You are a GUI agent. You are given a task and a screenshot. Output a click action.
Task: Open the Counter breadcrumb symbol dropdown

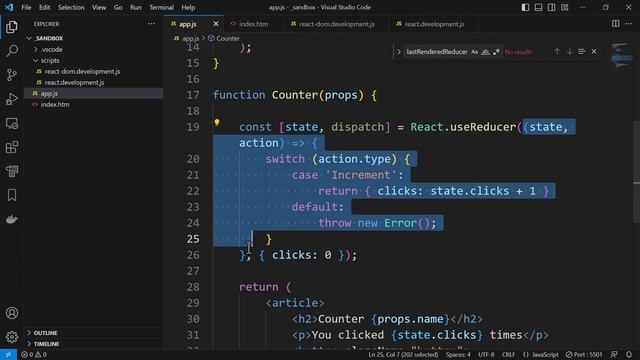coord(224,38)
